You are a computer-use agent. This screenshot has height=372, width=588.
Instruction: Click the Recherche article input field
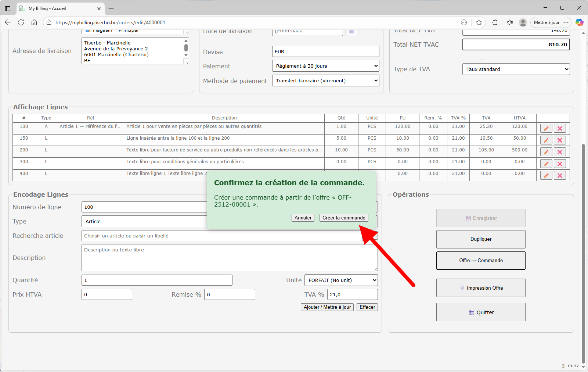[x=221, y=236]
